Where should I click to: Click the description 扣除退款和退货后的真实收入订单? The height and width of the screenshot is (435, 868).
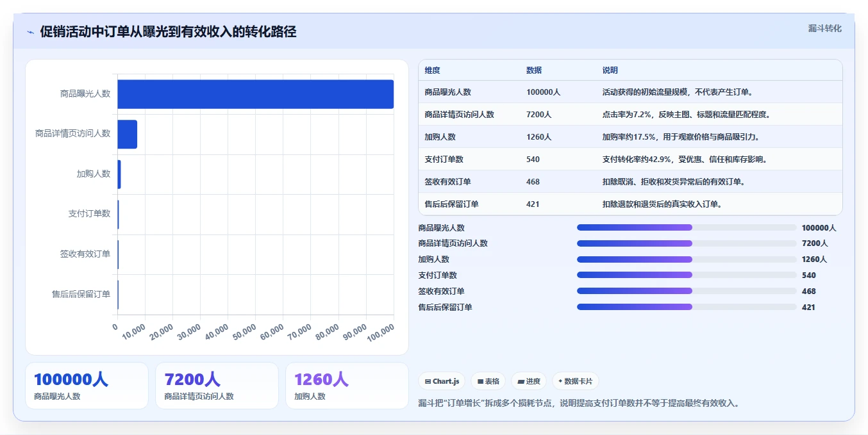662,204
